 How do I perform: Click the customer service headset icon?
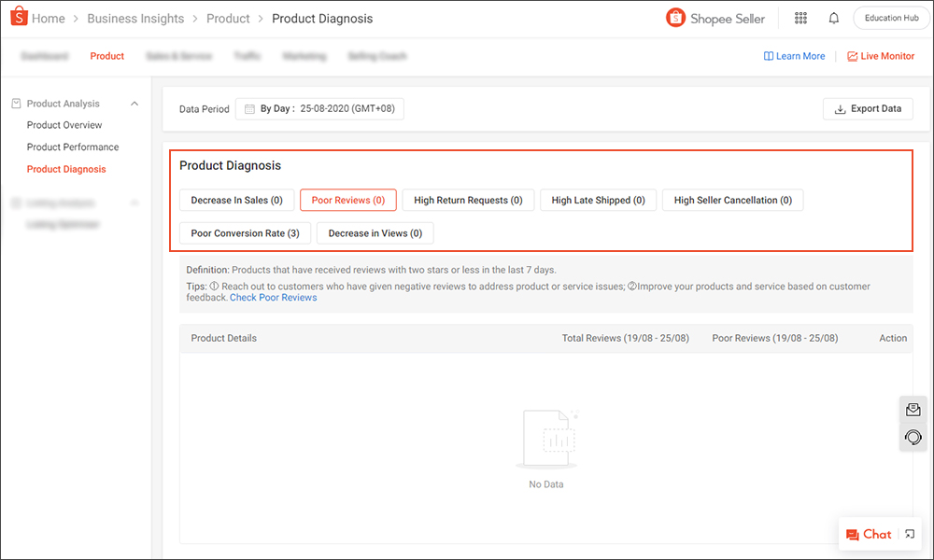(x=913, y=436)
